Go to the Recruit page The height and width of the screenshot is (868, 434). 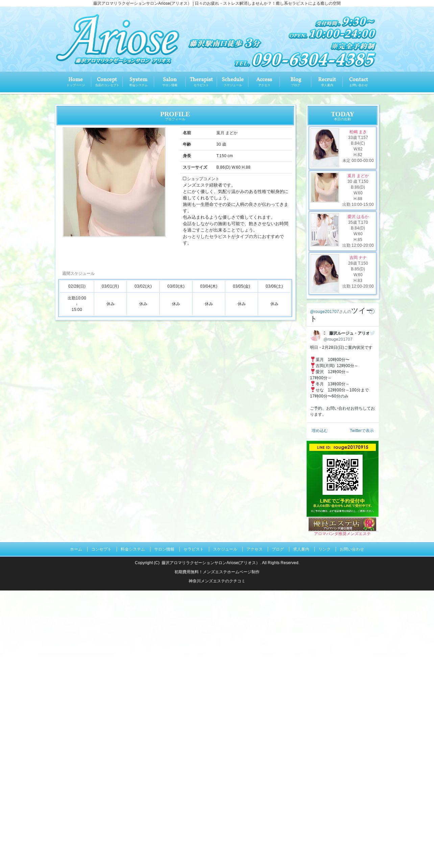tap(327, 82)
